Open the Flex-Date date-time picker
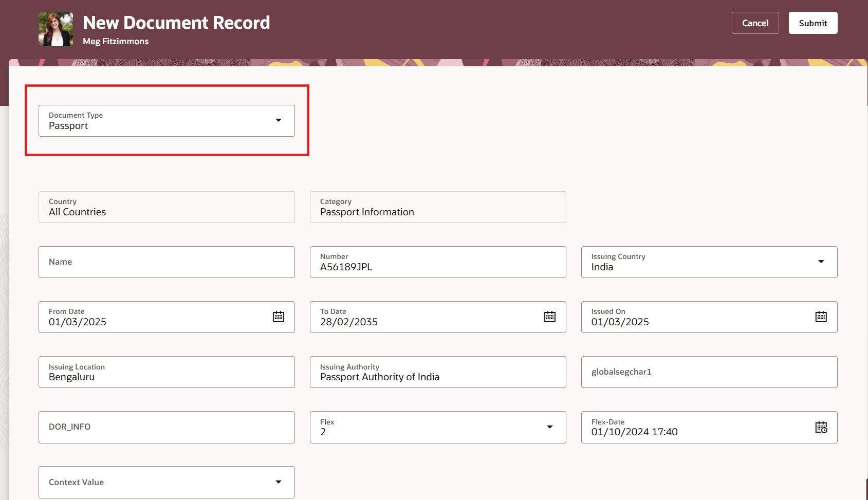868x500 pixels. 821,427
